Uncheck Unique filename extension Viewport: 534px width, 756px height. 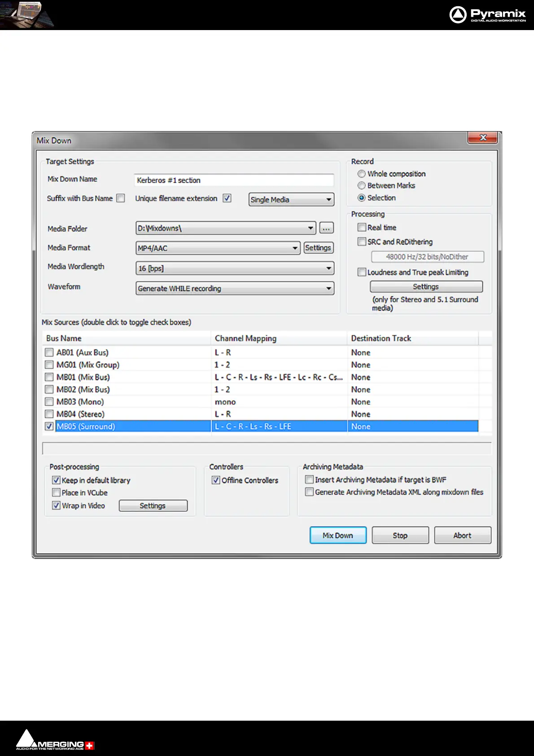click(x=227, y=198)
